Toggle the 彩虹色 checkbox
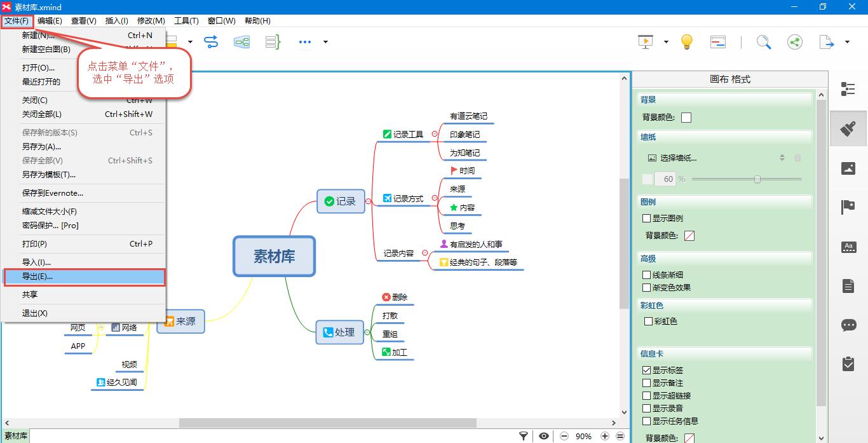Screen dimensions: 868x443 (649, 322)
